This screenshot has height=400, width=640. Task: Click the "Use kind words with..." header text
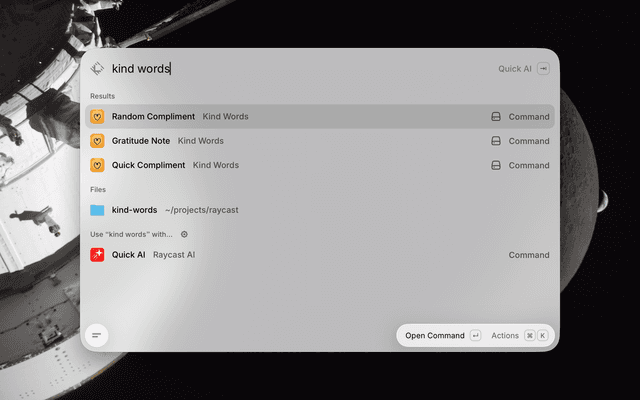pyautogui.click(x=131, y=234)
